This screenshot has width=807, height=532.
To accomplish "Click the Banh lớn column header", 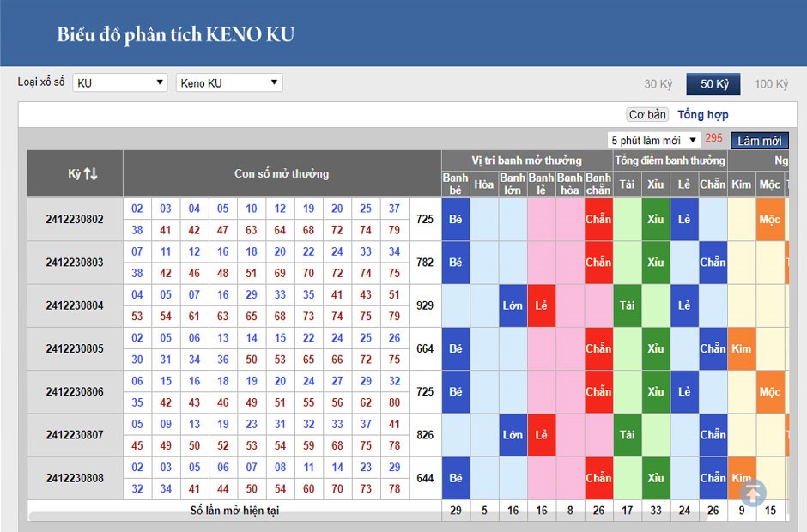I will (x=513, y=184).
